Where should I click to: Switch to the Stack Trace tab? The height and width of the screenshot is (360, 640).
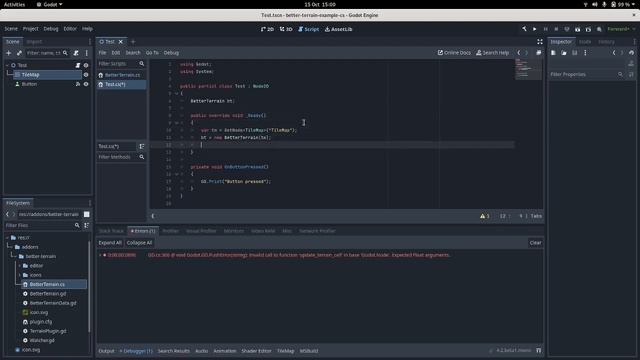click(111, 231)
